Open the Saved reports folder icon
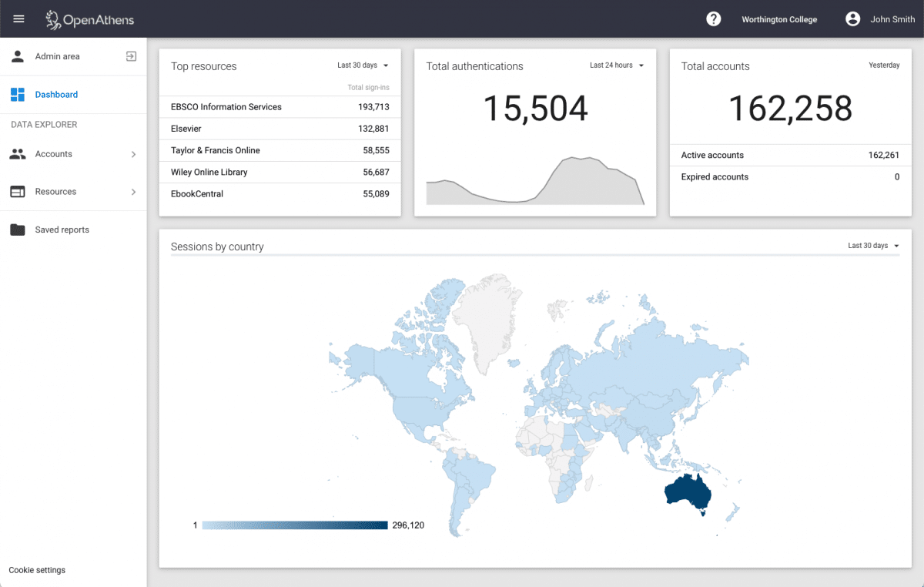This screenshot has width=924, height=587. (17, 230)
